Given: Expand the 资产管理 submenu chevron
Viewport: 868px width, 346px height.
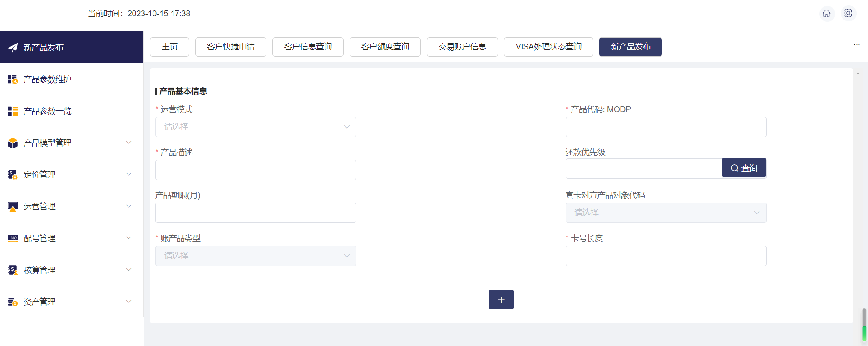Looking at the screenshot, I should coord(129,302).
